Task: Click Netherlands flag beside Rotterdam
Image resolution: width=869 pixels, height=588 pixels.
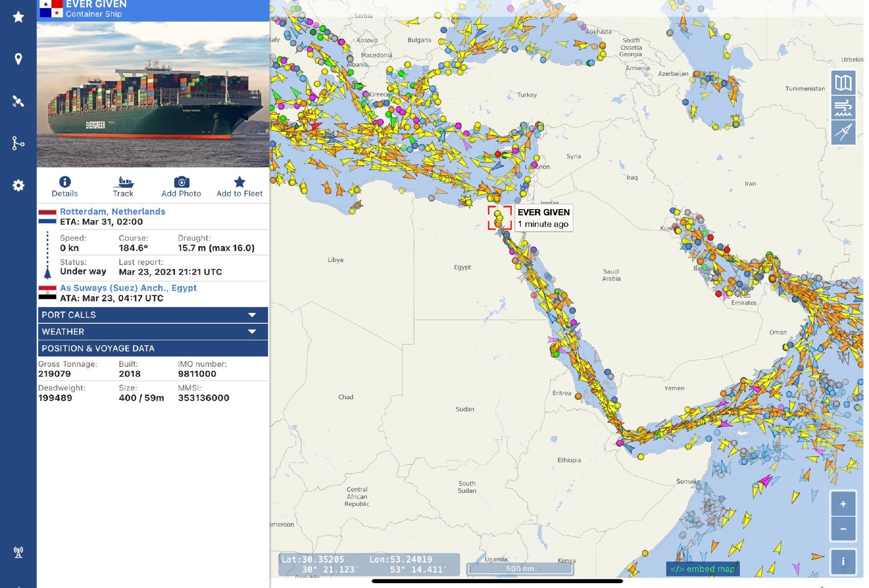Action: click(47, 217)
